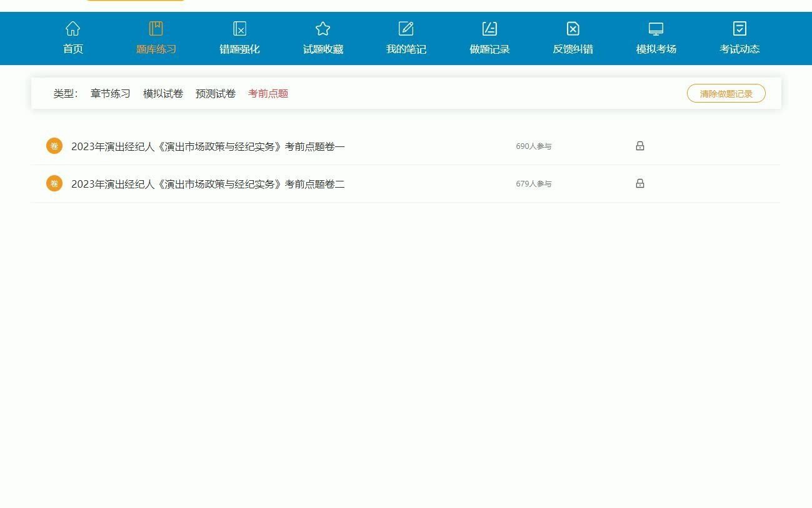Open 2023年演出经纪人 考前点题卷一 paper

tap(208, 146)
